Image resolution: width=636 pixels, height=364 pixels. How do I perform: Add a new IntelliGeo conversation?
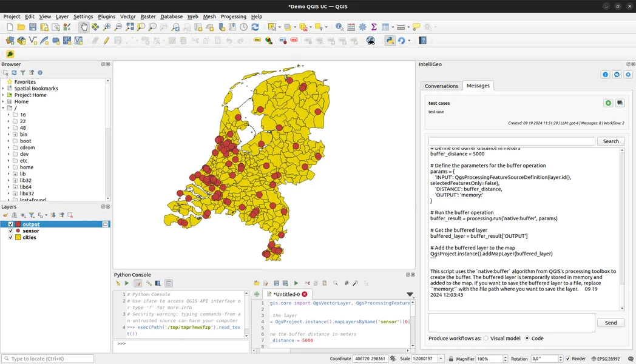click(x=608, y=103)
